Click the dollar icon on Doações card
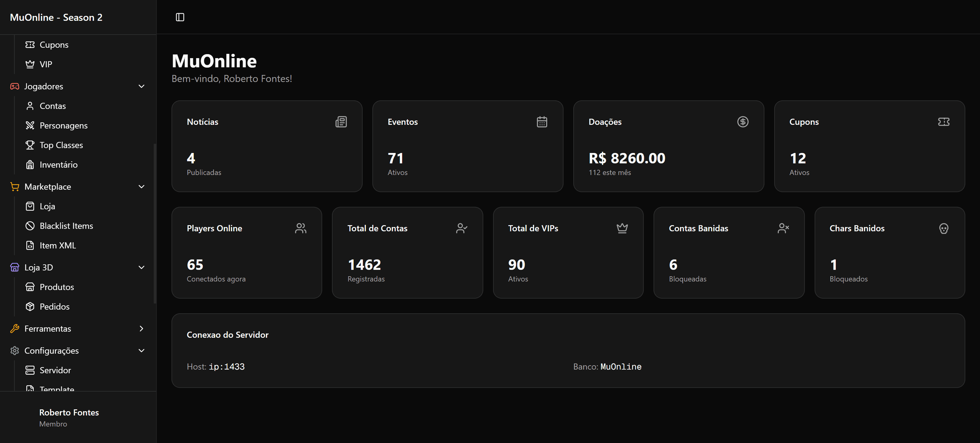The width and height of the screenshot is (980, 443). point(743,121)
